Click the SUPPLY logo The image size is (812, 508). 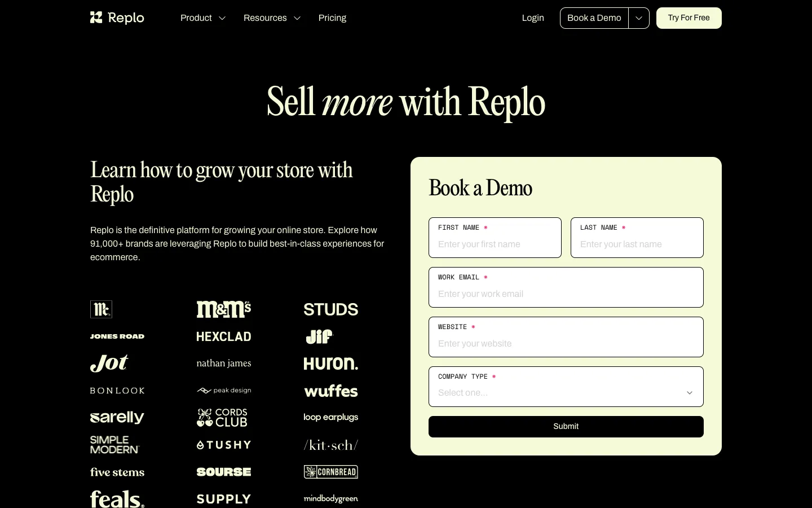pos(224,499)
